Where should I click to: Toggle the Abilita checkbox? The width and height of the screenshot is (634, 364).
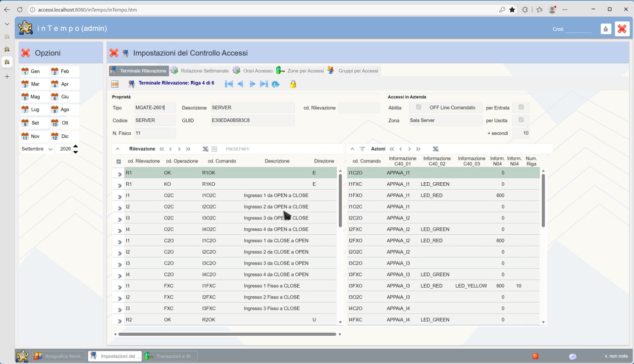[x=419, y=107]
